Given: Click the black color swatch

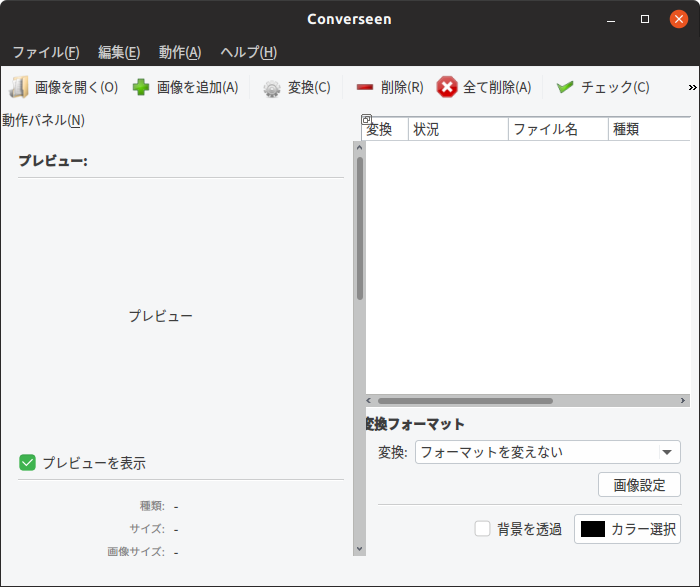Looking at the screenshot, I should pyautogui.click(x=593, y=529).
